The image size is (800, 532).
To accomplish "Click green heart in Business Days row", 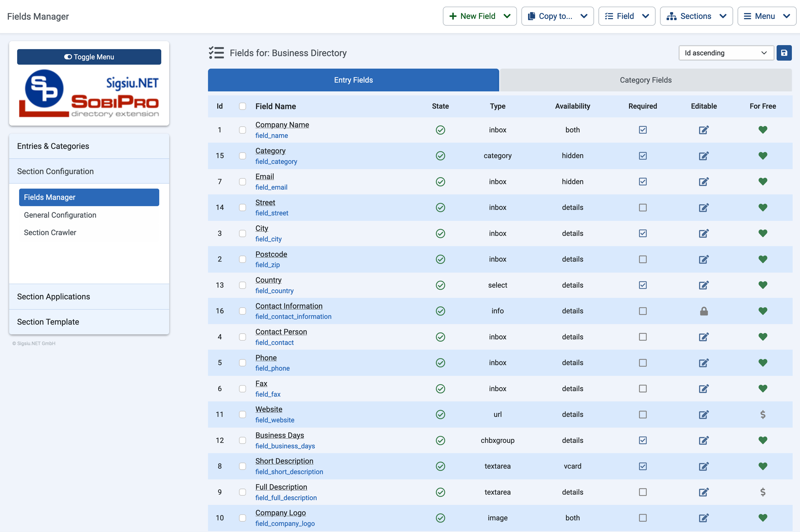I will click(x=763, y=440).
